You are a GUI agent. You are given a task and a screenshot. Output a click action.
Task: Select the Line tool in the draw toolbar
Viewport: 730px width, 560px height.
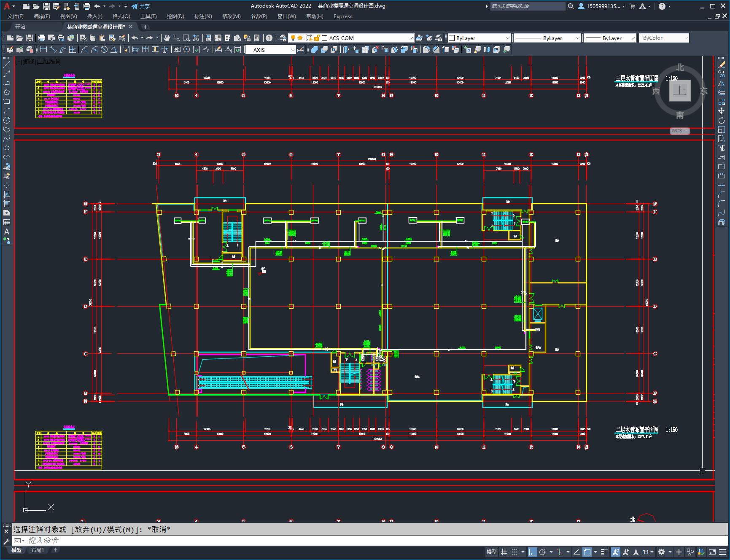point(7,65)
